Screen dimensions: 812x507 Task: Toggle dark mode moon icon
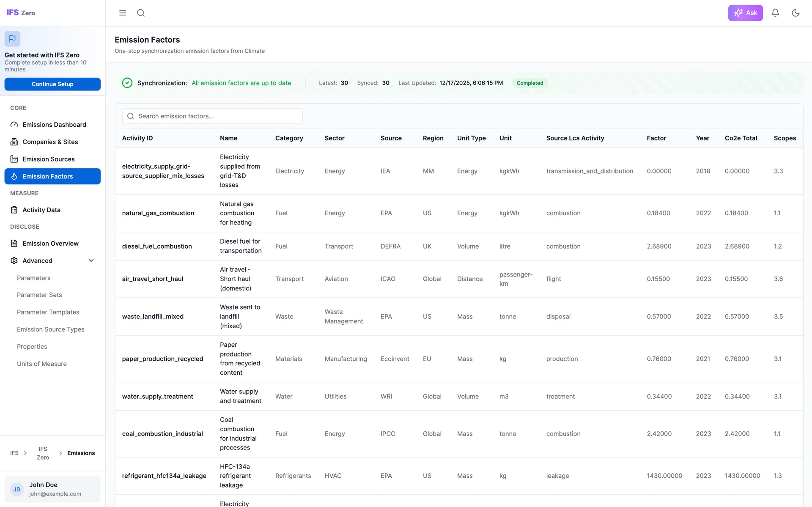click(x=795, y=13)
